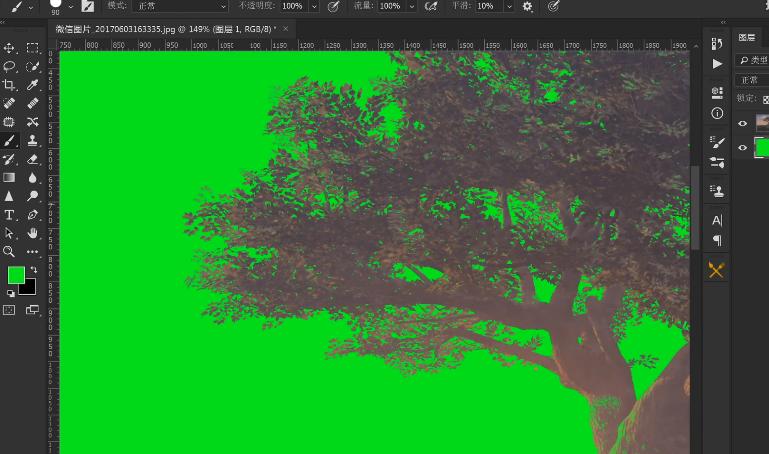Open the Info panel icon
Image resolution: width=769 pixels, height=454 pixels.
[717, 113]
